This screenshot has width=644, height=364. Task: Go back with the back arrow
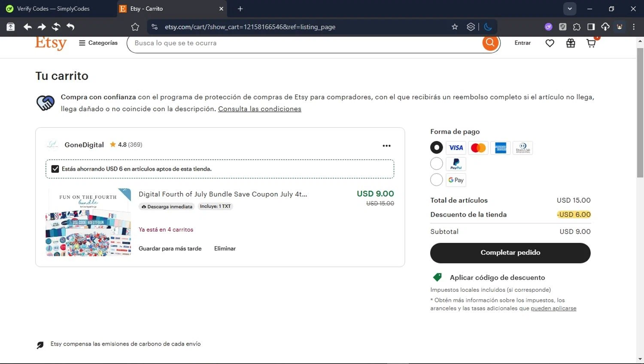[x=27, y=27]
